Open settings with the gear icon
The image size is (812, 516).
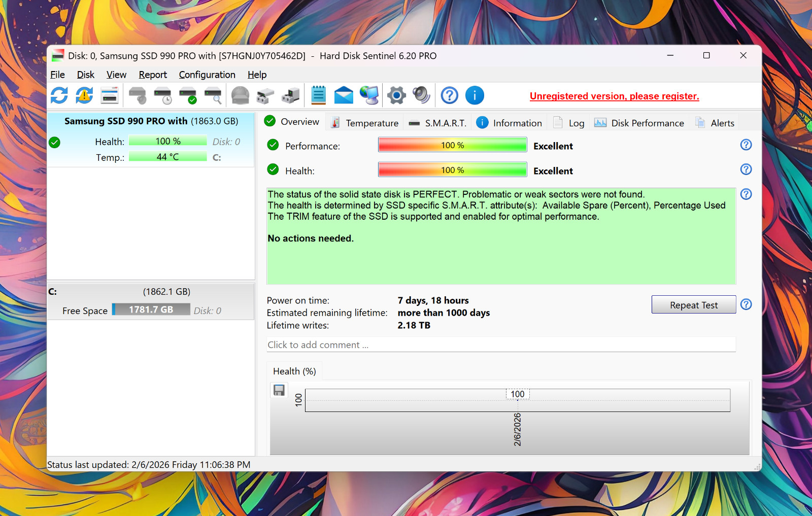396,95
